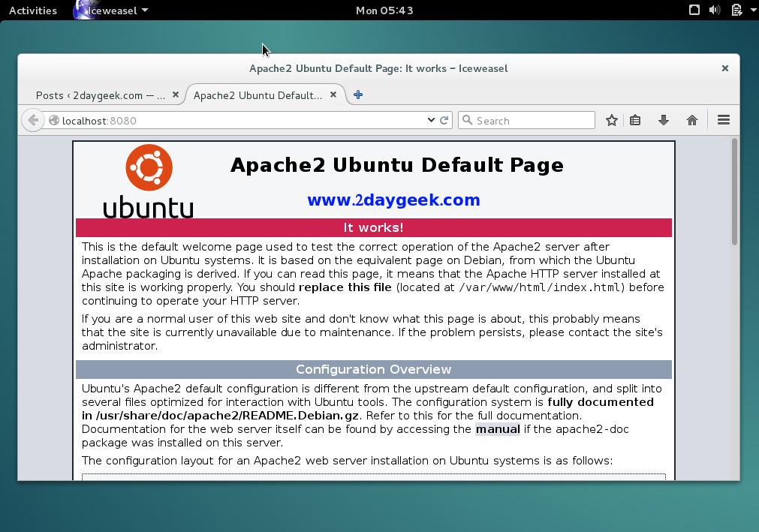Viewport: 759px width, 532px height.
Task: Open the Iceweasel application menu
Action: click(112, 11)
